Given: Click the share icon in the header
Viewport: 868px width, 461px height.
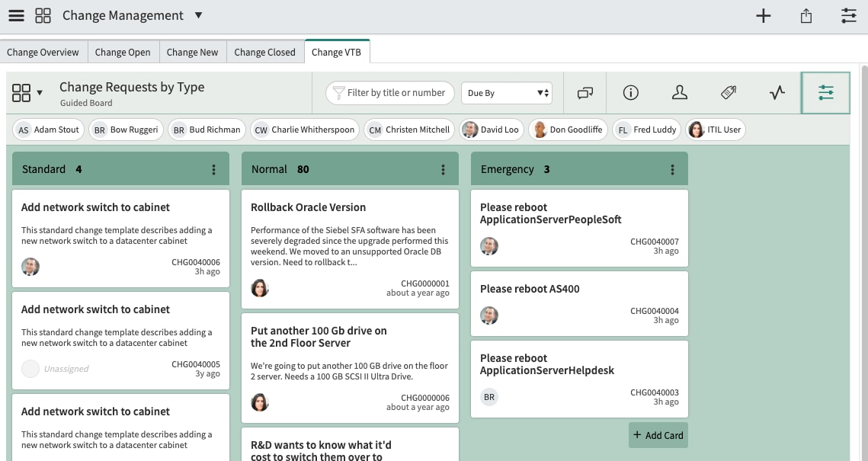Looking at the screenshot, I should 806,15.
